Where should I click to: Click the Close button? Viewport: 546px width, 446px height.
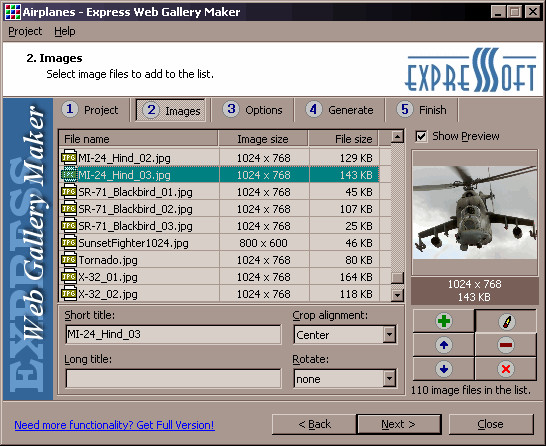[491, 424]
